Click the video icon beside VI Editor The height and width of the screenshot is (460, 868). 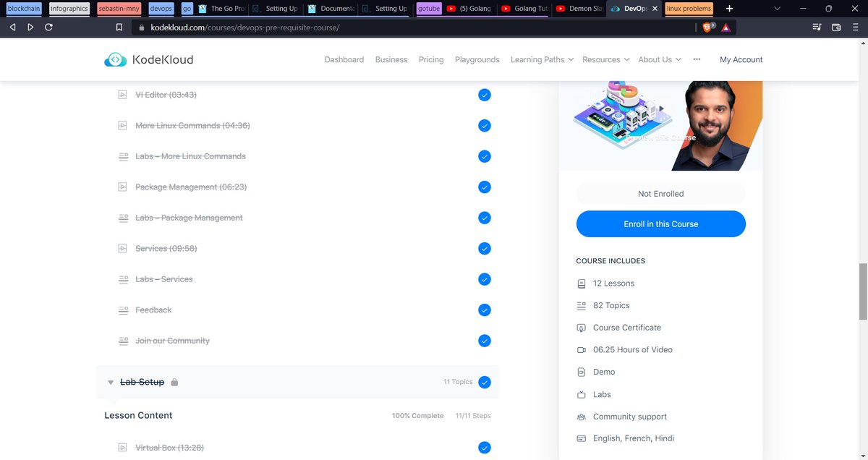pyautogui.click(x=123, y=95)
